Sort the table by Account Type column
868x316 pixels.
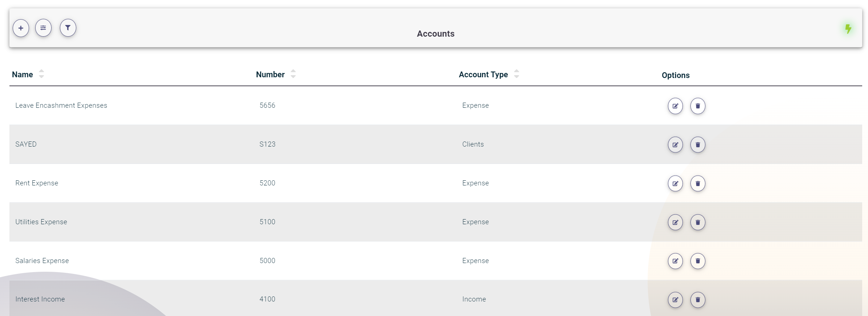coord(516,74)
